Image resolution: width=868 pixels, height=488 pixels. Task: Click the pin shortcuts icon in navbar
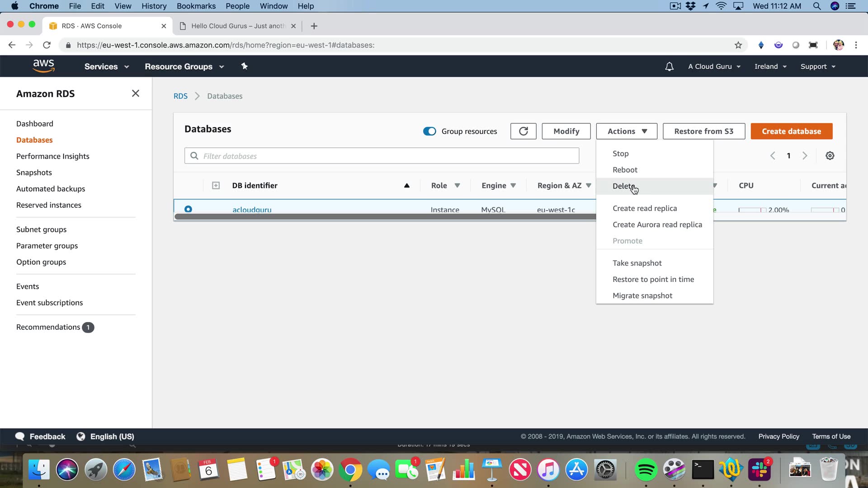244,66
